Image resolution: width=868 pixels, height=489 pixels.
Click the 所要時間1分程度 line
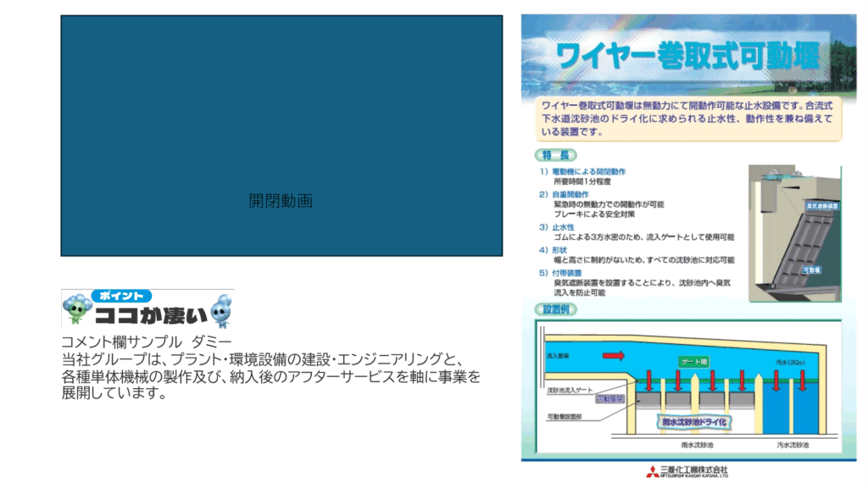[582, 181]
